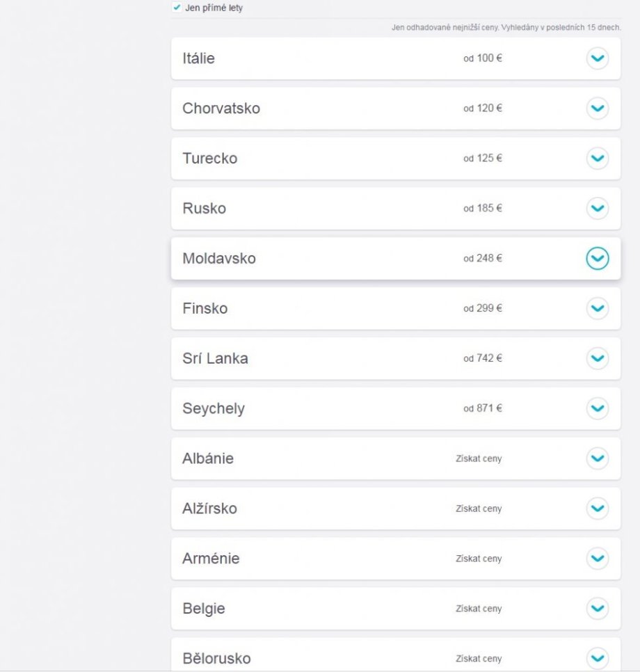Expand the Albánie chevron arrow
Screen dimensions: 640x672
(x=597, y=458)
